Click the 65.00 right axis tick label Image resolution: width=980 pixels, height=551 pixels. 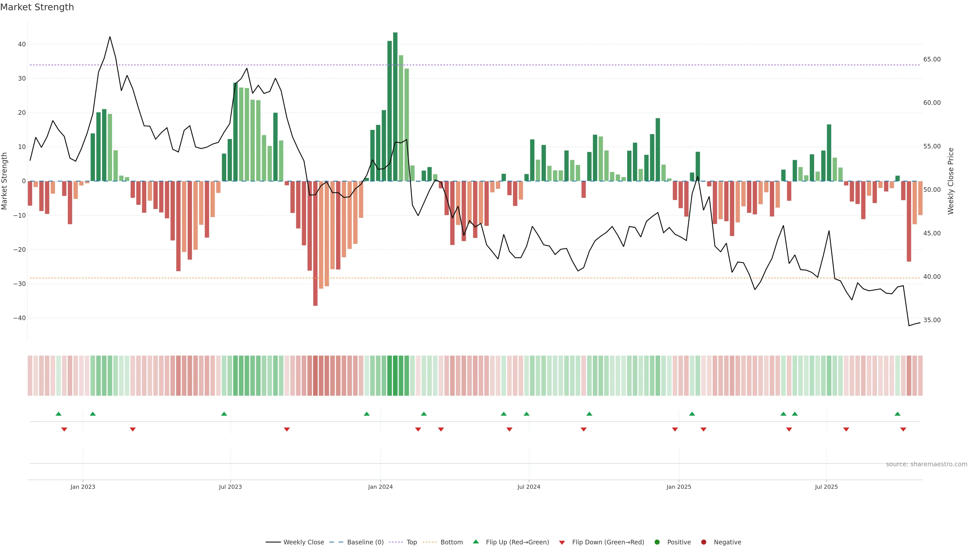tap(932, 59)
